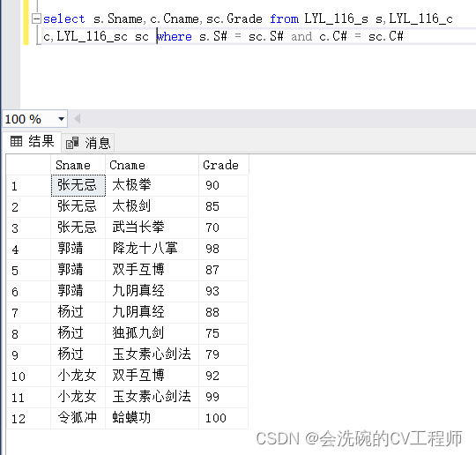The image size is (476, 455).
Task: Select row header number 12
Action: [28, 419]
